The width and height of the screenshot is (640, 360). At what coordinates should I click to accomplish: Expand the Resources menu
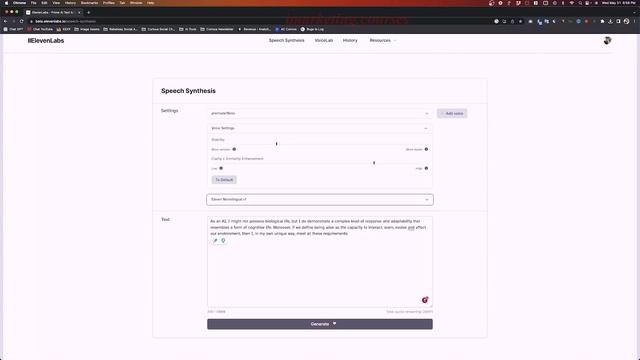coord(383,40)
